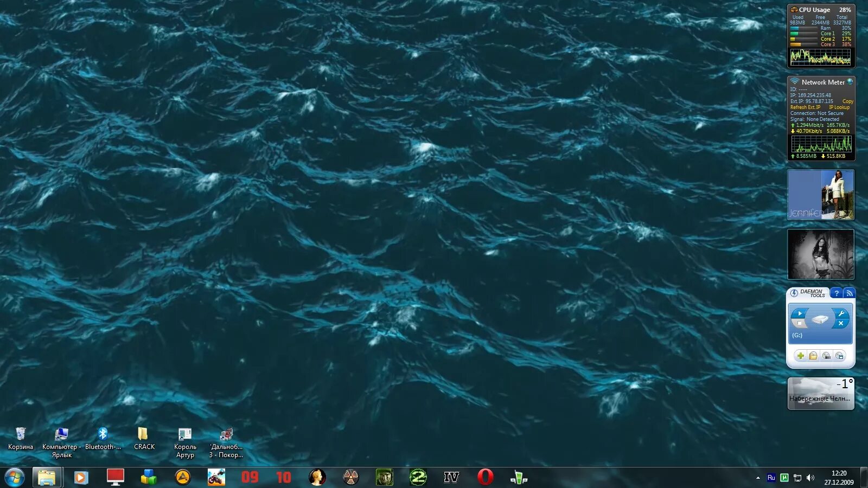Image resolution: width=868 pixels, height=488 pixels.
Task: Open the green glass icon in the taskbar
Action: point(519,478)
